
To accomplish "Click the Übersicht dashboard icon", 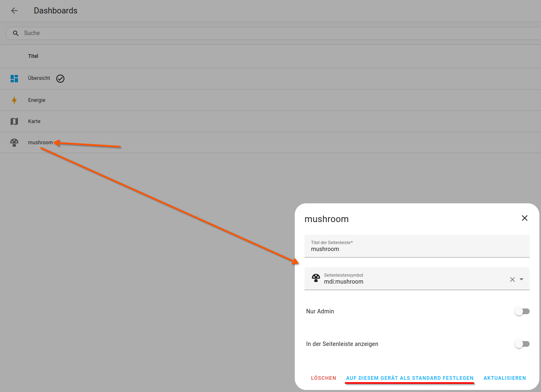I will 14,79.
